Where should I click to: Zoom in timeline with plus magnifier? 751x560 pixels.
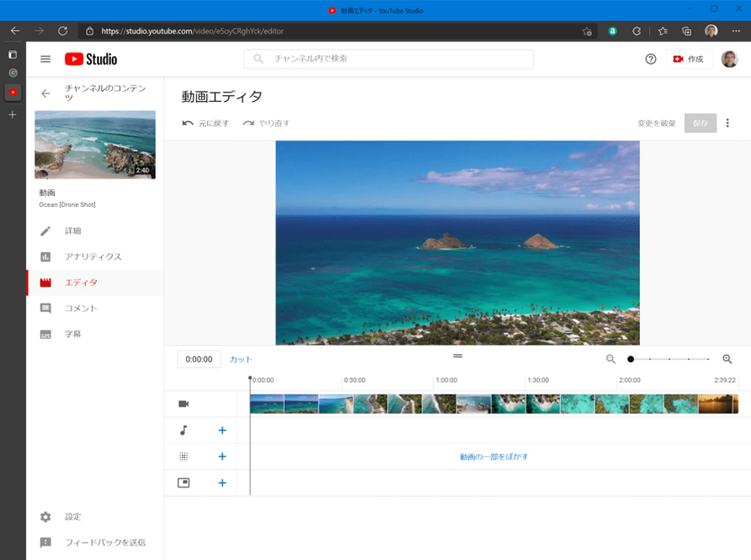click(x=727, y=359)
